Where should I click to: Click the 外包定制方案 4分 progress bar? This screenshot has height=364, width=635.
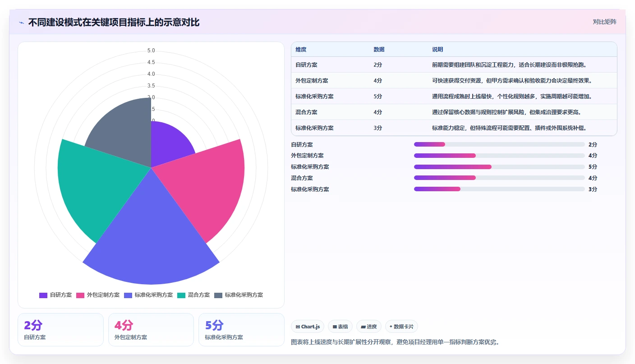(499, 156)
